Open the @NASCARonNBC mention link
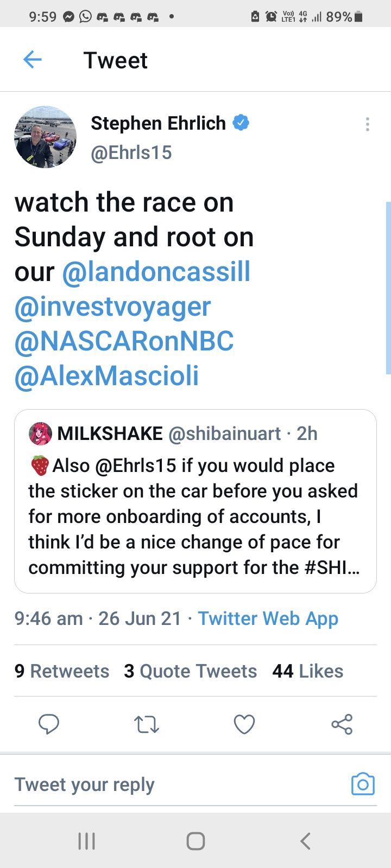 coord(124,341)
